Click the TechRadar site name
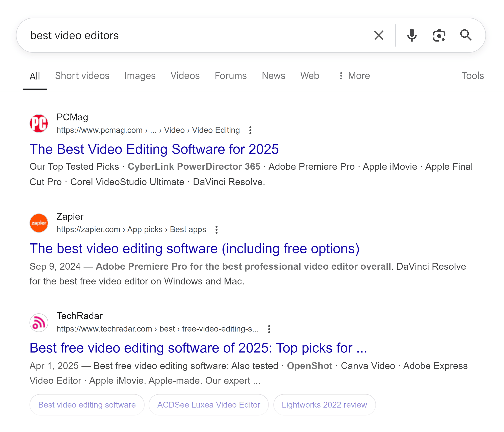This screenshot has height=432, width=504. (x=80, y=316)
